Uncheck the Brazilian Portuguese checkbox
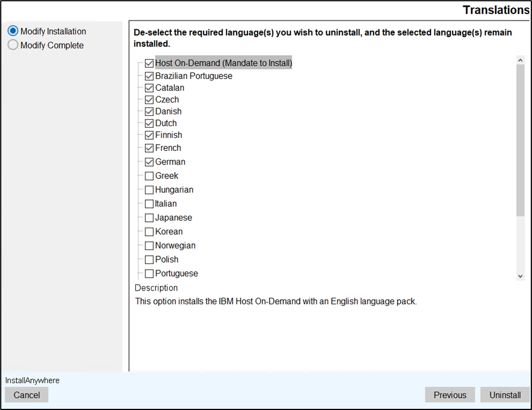Screen dimensions: 532x410 tap(149, 76)
